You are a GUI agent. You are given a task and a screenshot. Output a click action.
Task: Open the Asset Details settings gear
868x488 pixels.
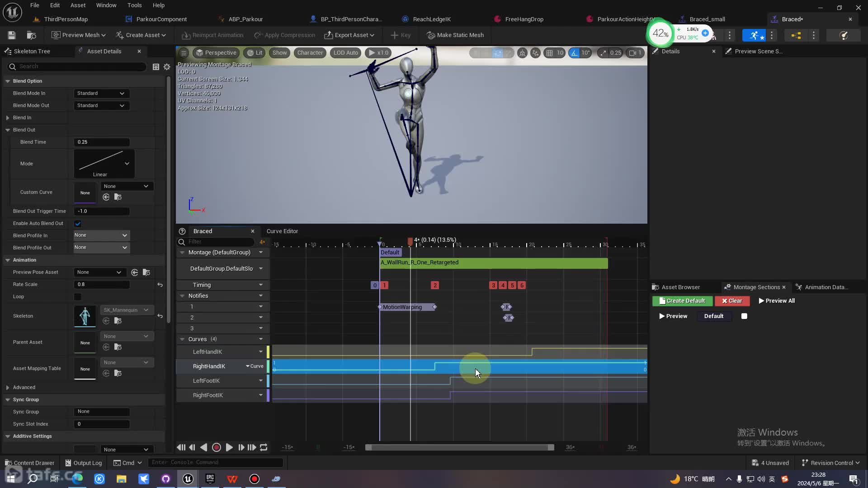pyautogui.click(x=167, y=67)
